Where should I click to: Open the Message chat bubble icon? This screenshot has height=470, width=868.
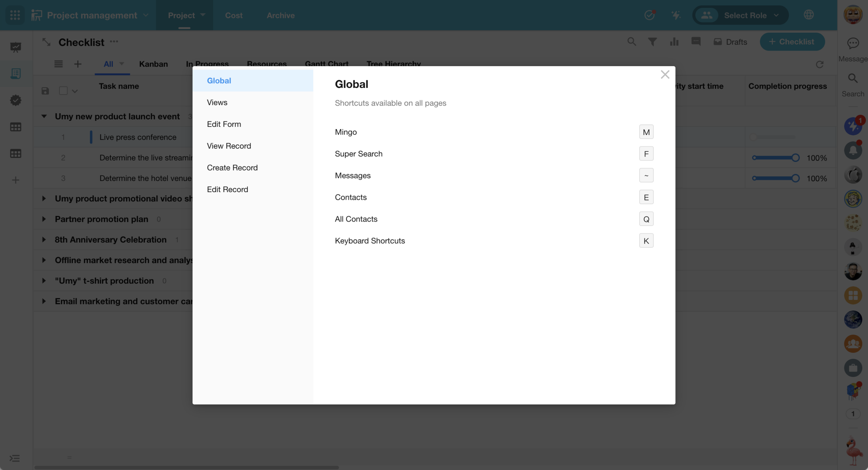[x=853, y=43]
